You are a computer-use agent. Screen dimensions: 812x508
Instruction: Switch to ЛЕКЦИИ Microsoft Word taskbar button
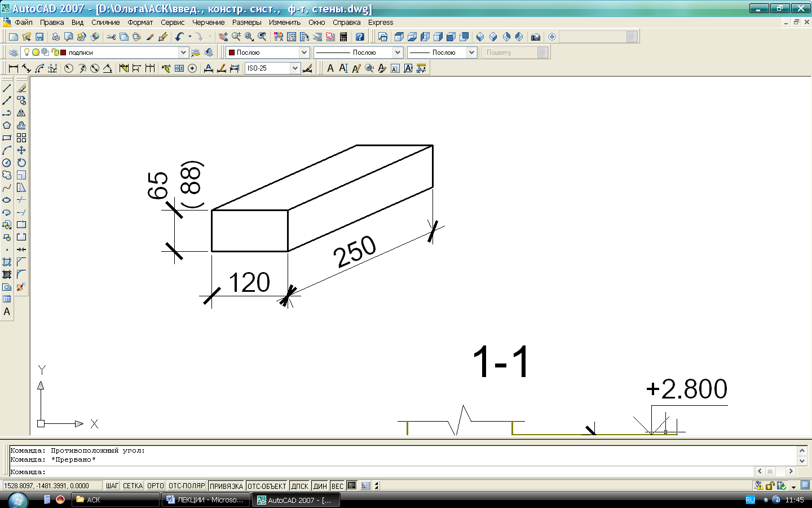coord(206,500)
